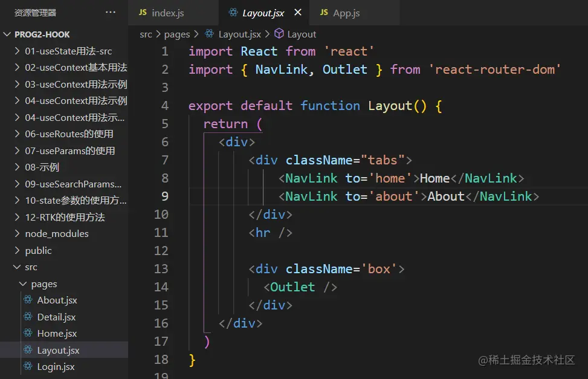Switch to the index.js tab
The image size is (588, 379).
(x=173, y=13)
